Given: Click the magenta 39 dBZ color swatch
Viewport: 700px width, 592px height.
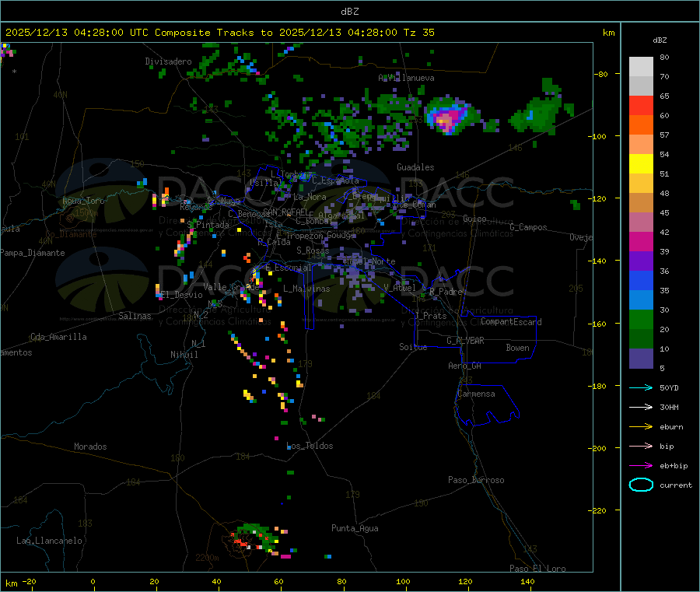Looking at the screenshot, I should [641, 241].
